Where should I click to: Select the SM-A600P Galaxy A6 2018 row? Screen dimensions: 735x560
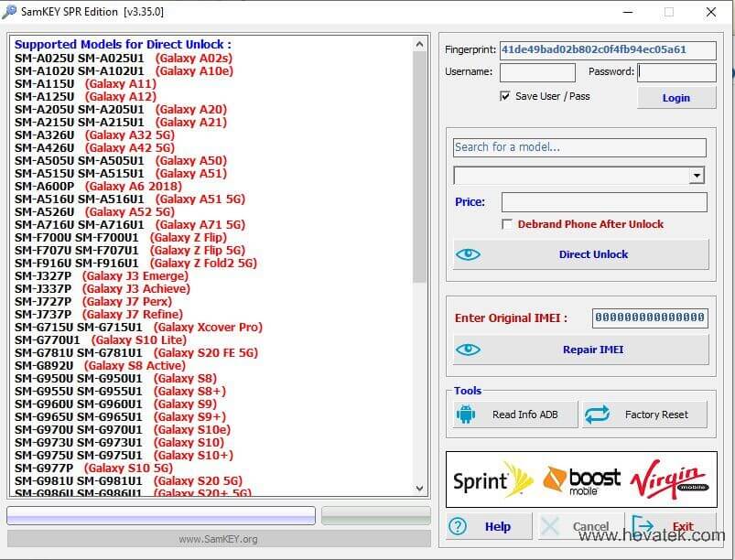[99, 186]
